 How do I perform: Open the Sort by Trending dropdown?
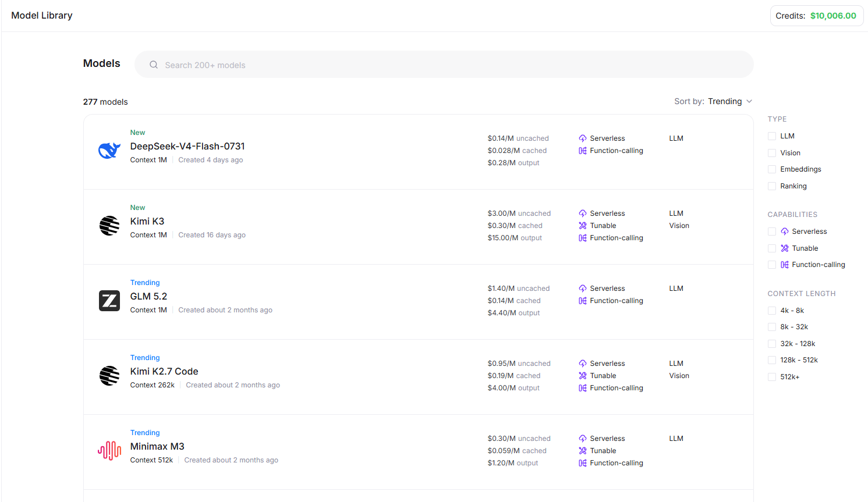point(713,101)
